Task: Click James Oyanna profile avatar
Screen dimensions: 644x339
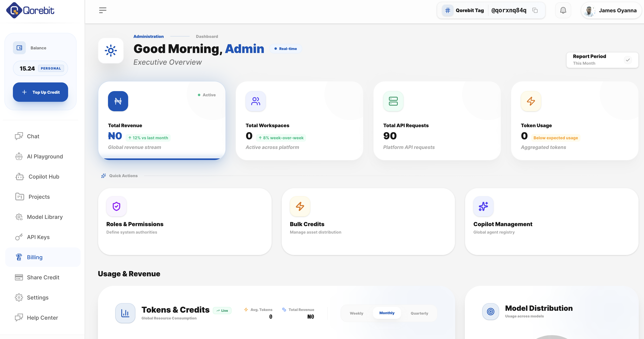Action: click(x=589, y=11)
